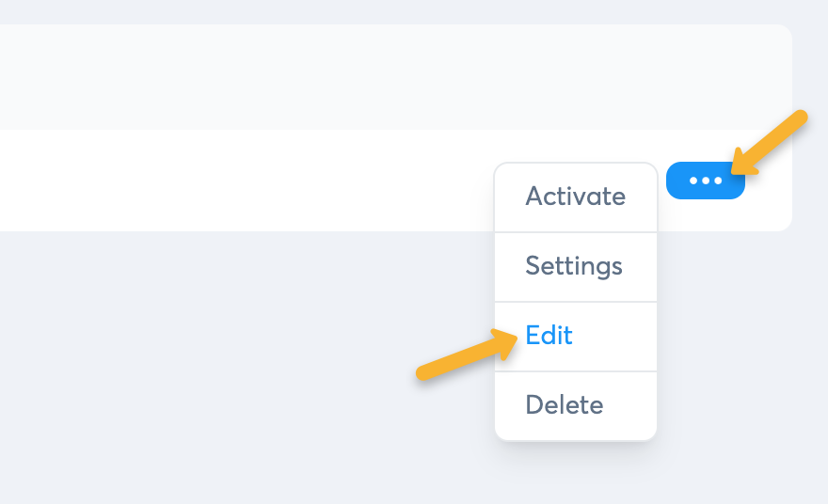Toggle the row actions ellipsis icon
Viewport: 828px width, 504px height.
tap(706, 181)
